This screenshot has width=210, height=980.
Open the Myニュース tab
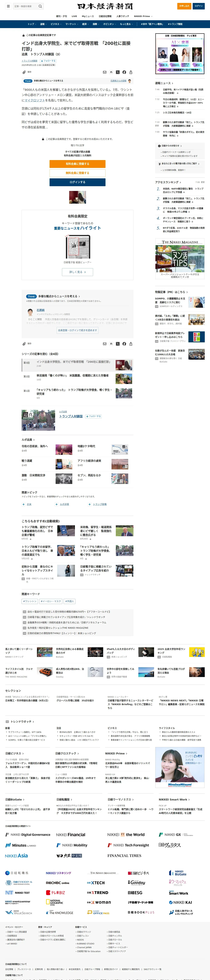click(88, 16)
